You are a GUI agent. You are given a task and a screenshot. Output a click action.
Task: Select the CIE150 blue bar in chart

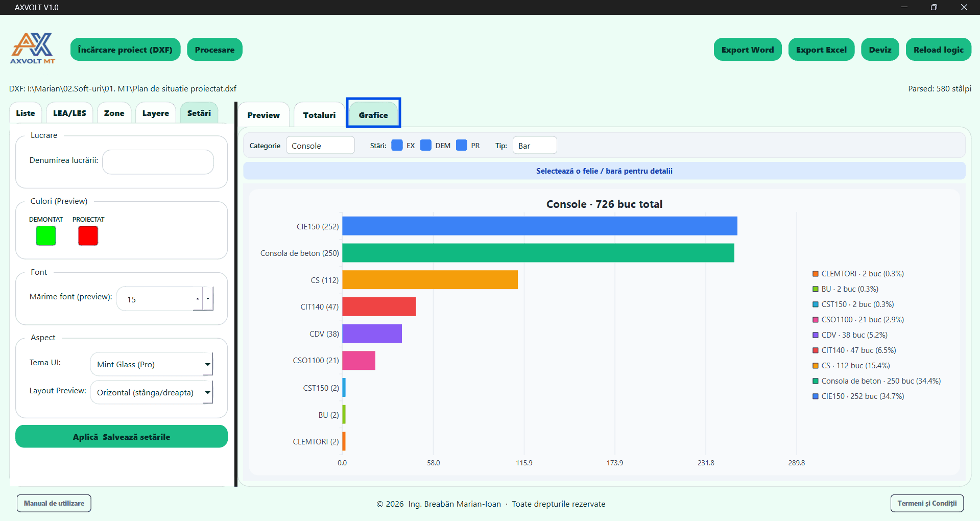540,226
